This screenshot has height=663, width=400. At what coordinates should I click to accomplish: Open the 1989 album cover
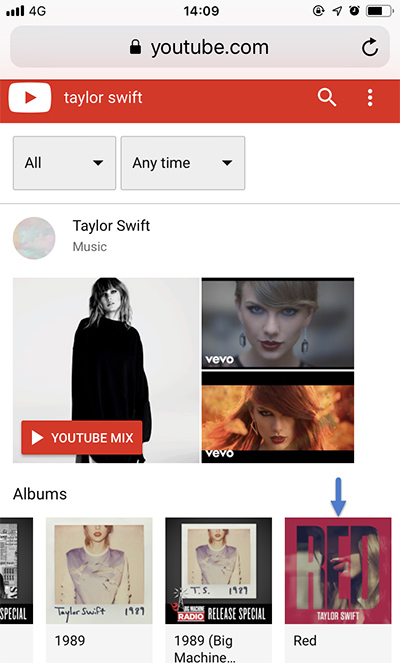click(x=99, y=571)
